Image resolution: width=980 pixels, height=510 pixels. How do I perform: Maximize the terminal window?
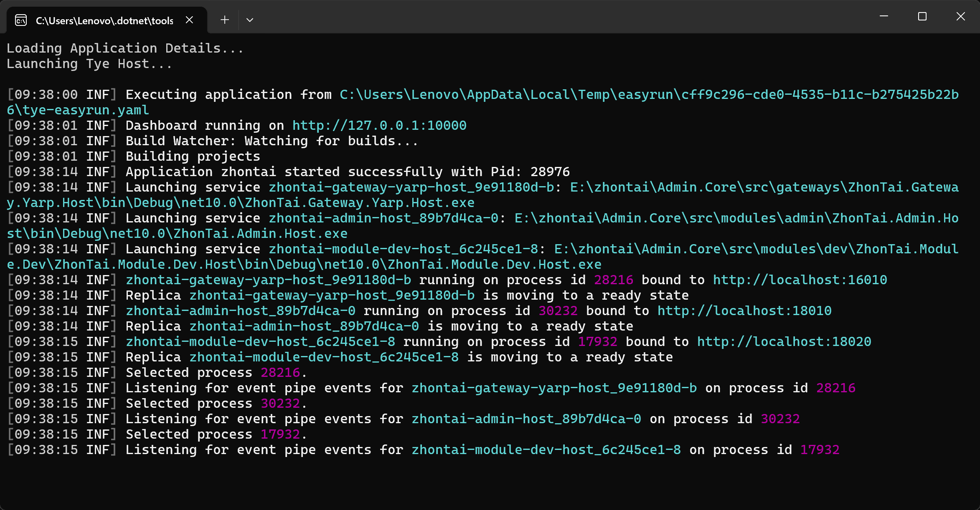tap(922, 17)
